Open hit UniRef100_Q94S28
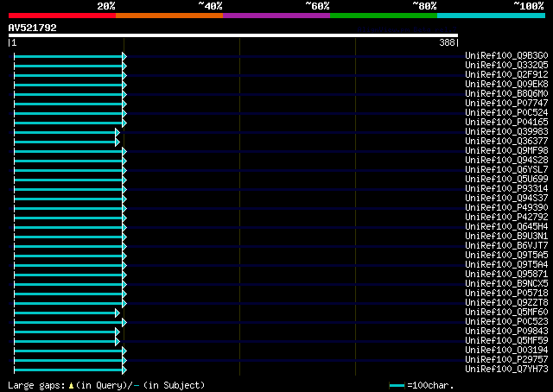Image resolution: width=553 pixels, height=392 pixels. [x=506, y=161]
